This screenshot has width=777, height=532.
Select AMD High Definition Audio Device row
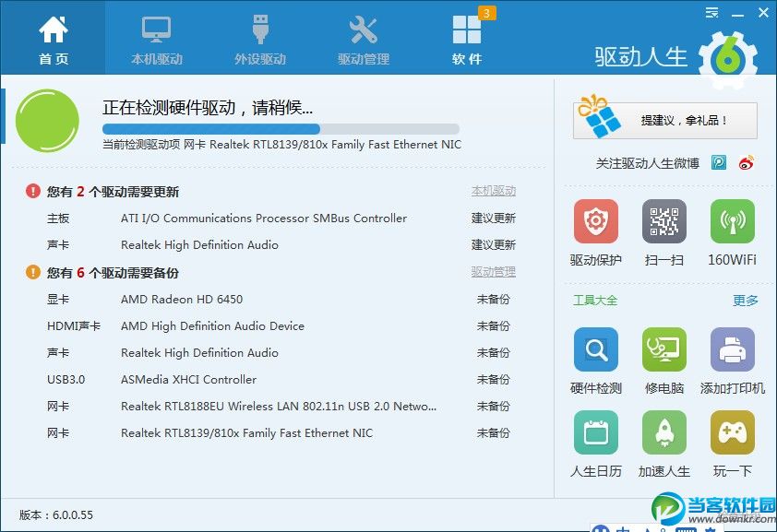pos(281,326)
